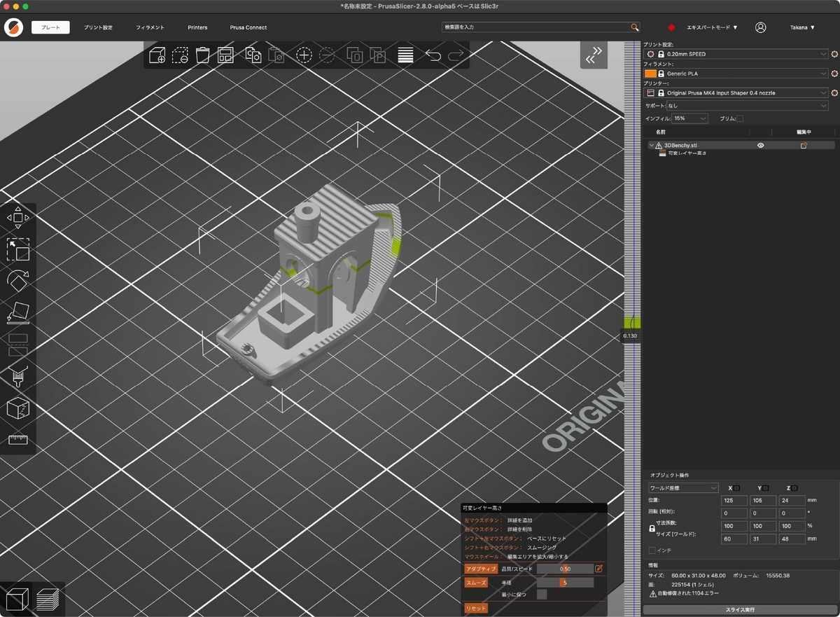Switch to the Printers tab

point(197,27)
